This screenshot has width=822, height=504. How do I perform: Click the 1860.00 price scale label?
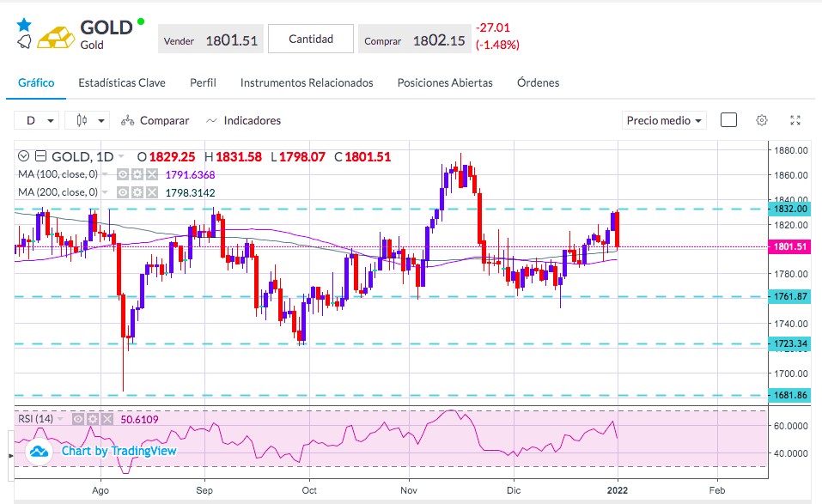point(791,175)
